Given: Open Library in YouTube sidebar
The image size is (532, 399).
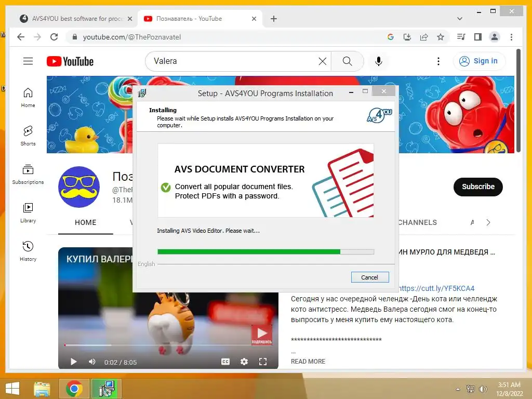Looking at the screenshot, I should (x=28, y=212).
